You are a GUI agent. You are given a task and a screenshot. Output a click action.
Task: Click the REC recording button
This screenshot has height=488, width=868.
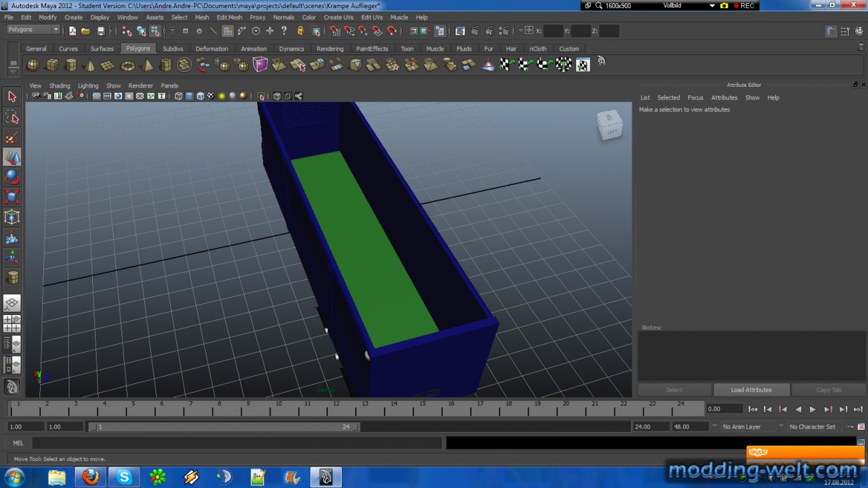(744, 5)
